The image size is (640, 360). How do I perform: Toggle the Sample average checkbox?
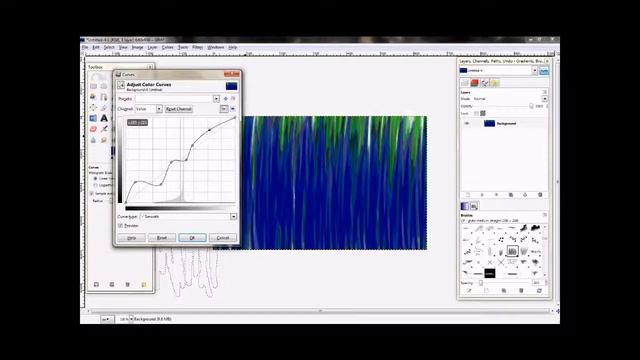[92, 193]
